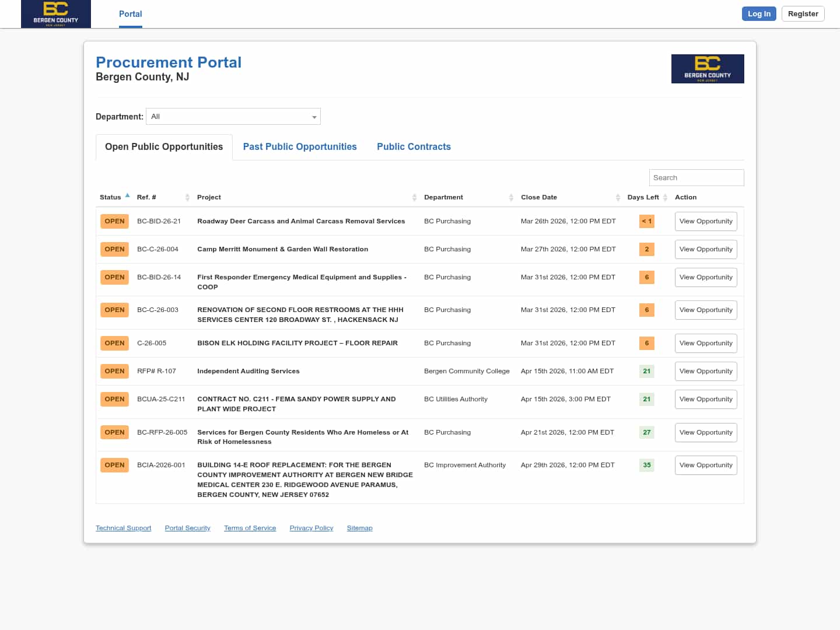Open the Privacy Policy page

coord(311,528)
